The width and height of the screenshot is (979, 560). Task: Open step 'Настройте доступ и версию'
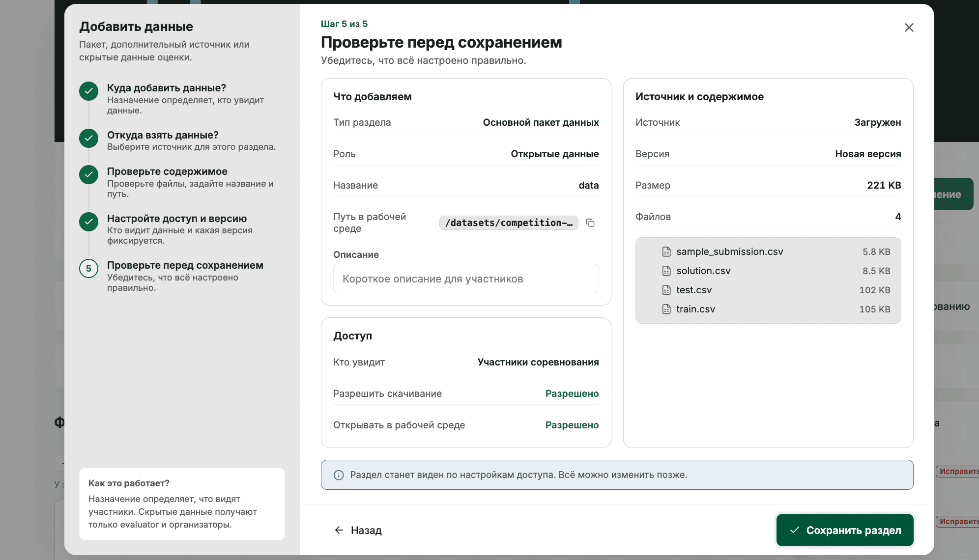182,229
